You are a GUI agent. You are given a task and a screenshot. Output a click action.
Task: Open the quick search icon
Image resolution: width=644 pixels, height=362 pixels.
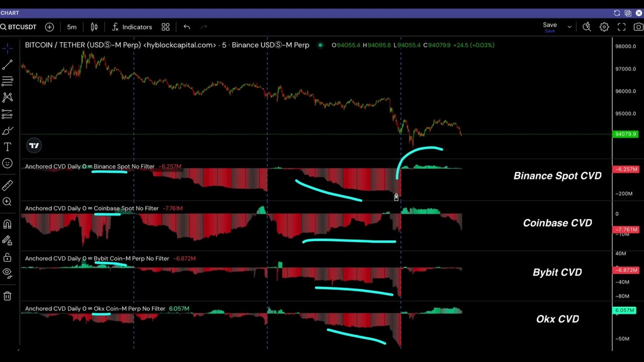click(x=587, y=27)
